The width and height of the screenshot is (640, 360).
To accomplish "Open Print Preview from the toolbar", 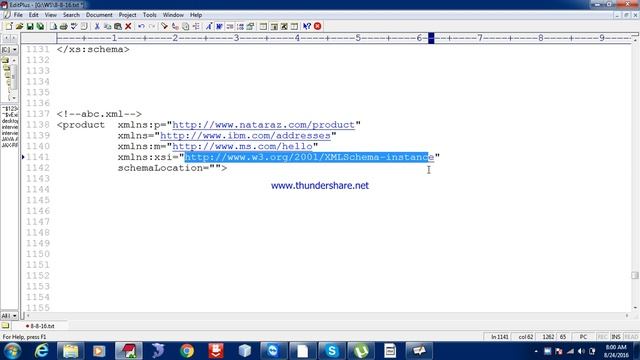I will 53,27.
